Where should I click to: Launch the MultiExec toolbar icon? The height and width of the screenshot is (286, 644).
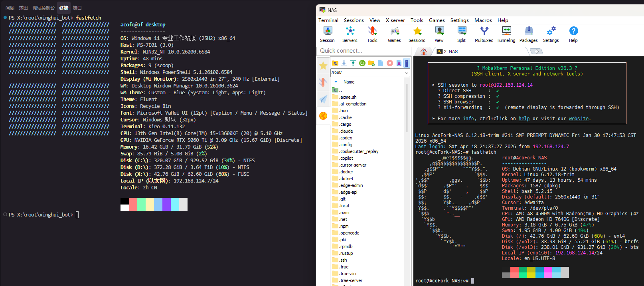point(484,34)
